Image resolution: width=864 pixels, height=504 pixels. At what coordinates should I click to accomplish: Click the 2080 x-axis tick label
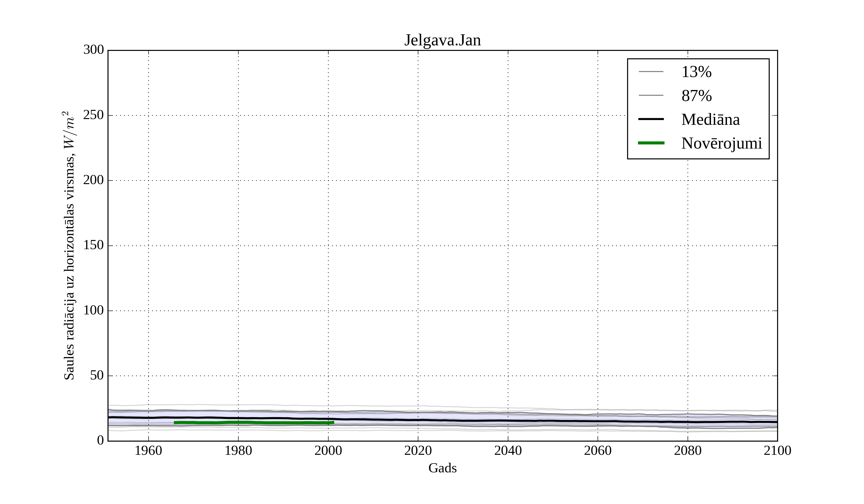pyautogui.click(x=687, y=451)
